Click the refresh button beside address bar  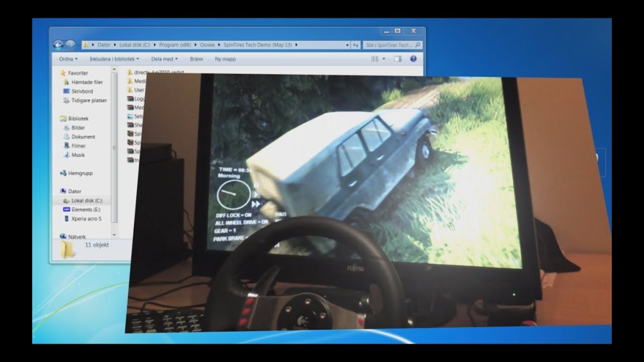(x=356, y=45)
